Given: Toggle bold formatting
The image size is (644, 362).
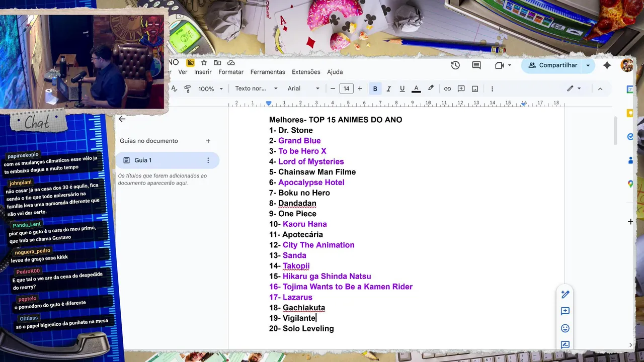Looking at the screenshot, I should (x=375, y=88).
